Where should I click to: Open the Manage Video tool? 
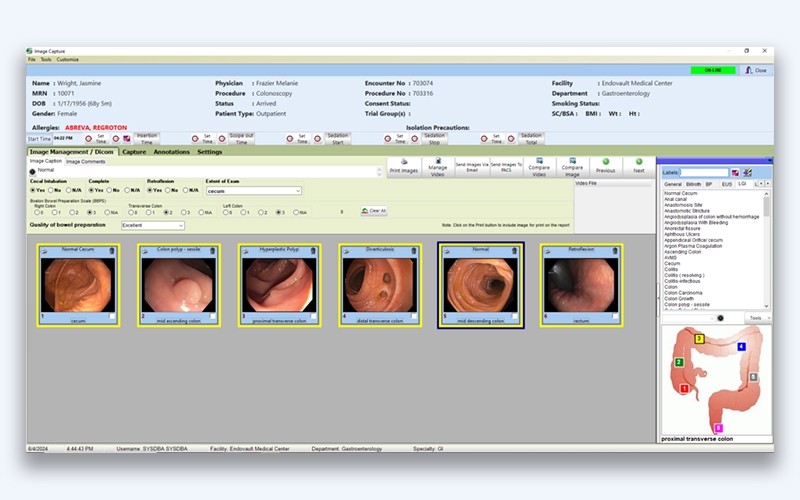[437, 166]
